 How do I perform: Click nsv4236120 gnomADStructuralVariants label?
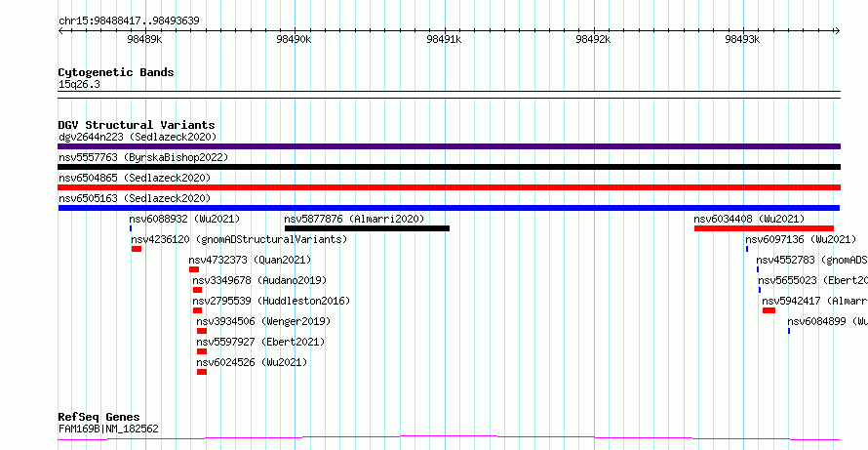239,239
